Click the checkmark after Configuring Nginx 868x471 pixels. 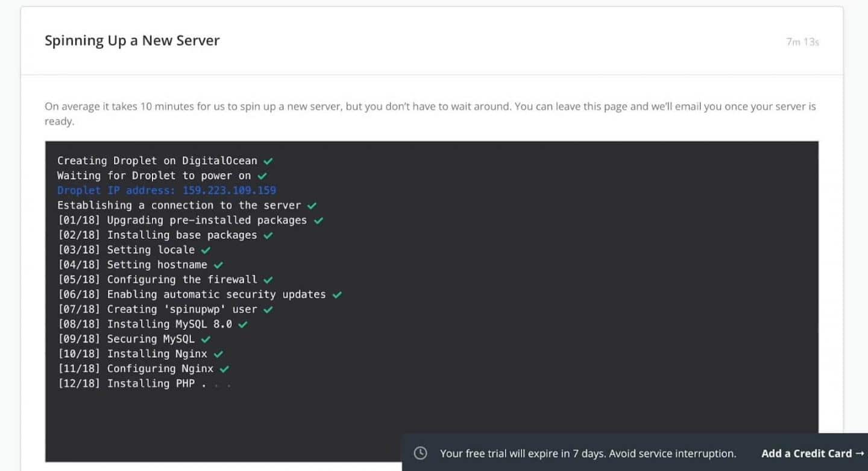click(x=224, y=369)
